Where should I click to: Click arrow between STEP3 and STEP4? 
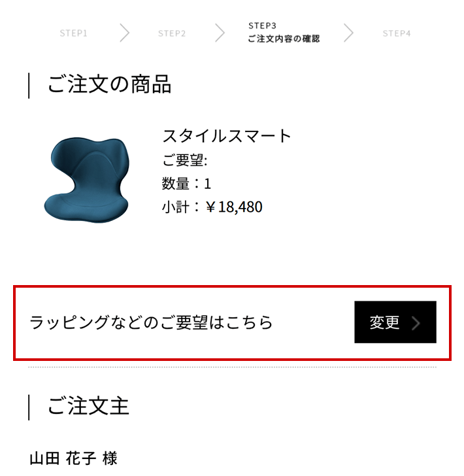tap(348, 33)
